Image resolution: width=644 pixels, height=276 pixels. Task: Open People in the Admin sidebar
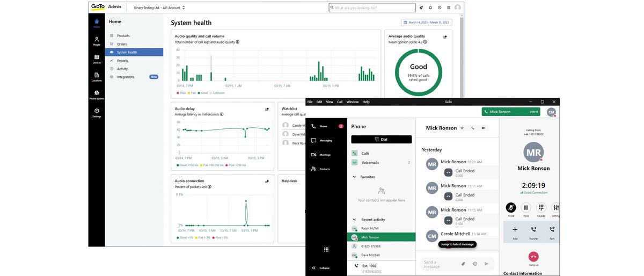tap(97, 41)
